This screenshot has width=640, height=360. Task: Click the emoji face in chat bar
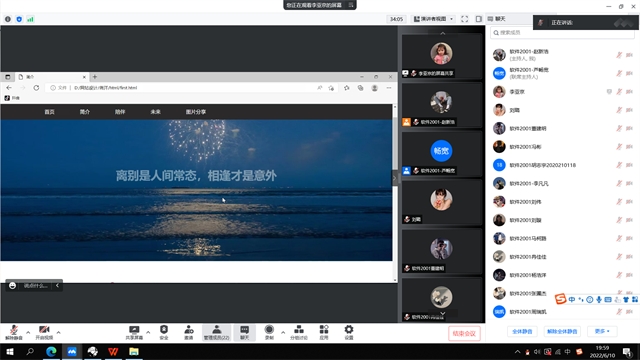coord(12,285)
